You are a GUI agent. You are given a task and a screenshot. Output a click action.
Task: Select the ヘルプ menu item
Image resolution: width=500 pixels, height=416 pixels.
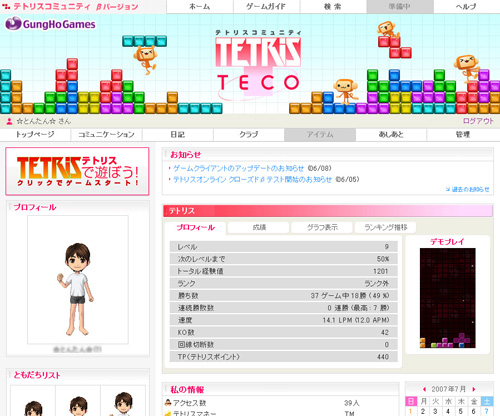[466, 7]
